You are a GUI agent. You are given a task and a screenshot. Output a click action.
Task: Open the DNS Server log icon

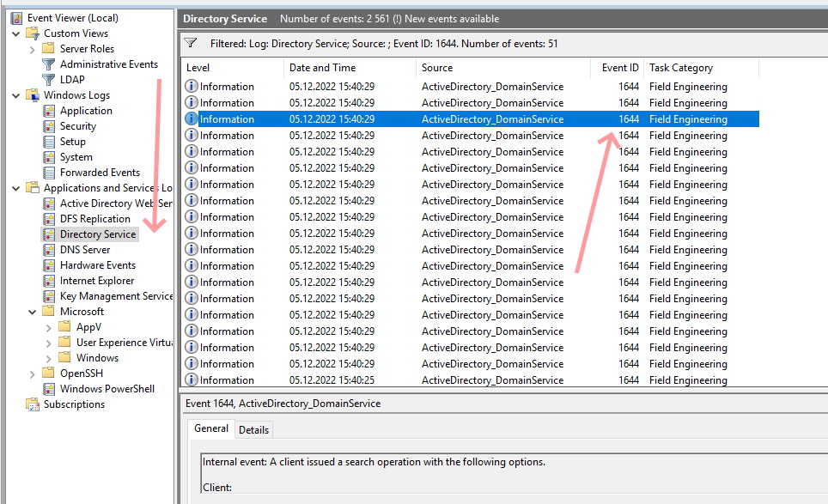coord(49,250)
